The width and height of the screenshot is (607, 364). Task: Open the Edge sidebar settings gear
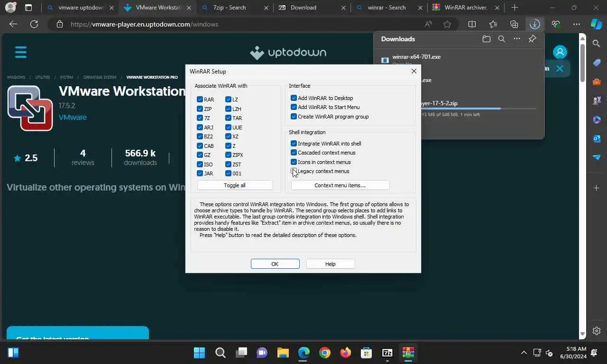tap(597, 331)
